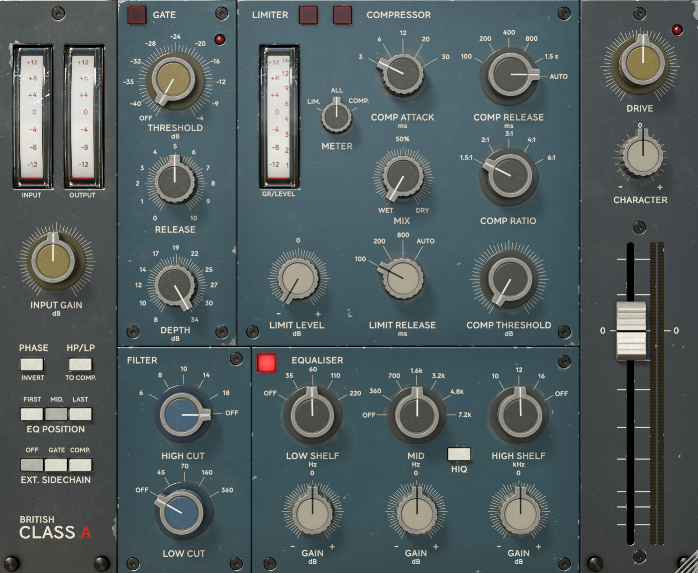Click the stereo output level meter strip
The height and width of the screenshot is (573, 698).
[x=657, y=394]
